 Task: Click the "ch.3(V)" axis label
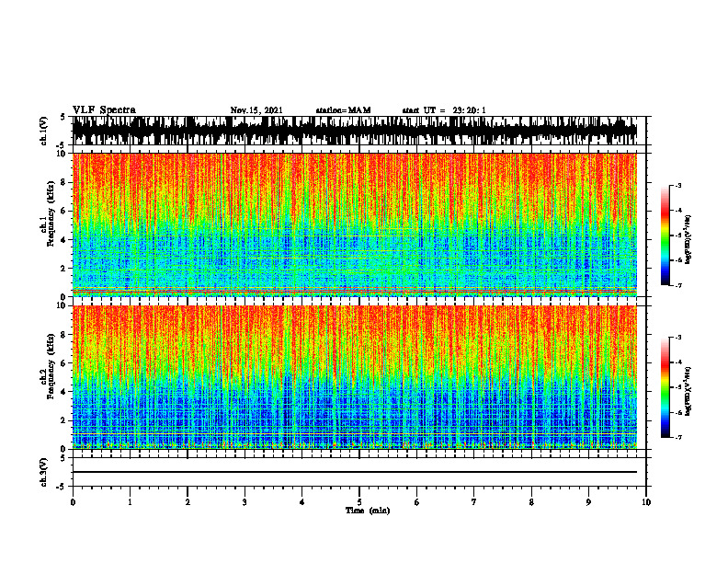tap(44, 473)
